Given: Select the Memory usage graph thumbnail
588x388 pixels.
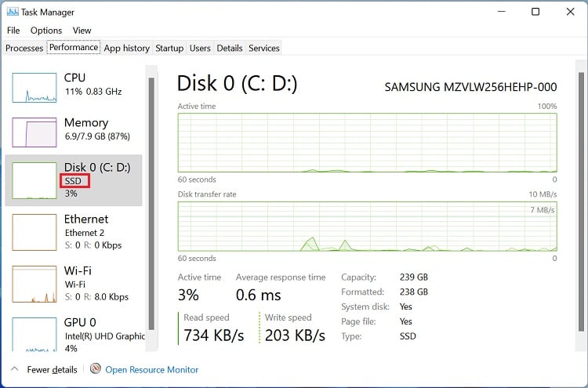Looking at the screenshot, I should tap(34, 132).
